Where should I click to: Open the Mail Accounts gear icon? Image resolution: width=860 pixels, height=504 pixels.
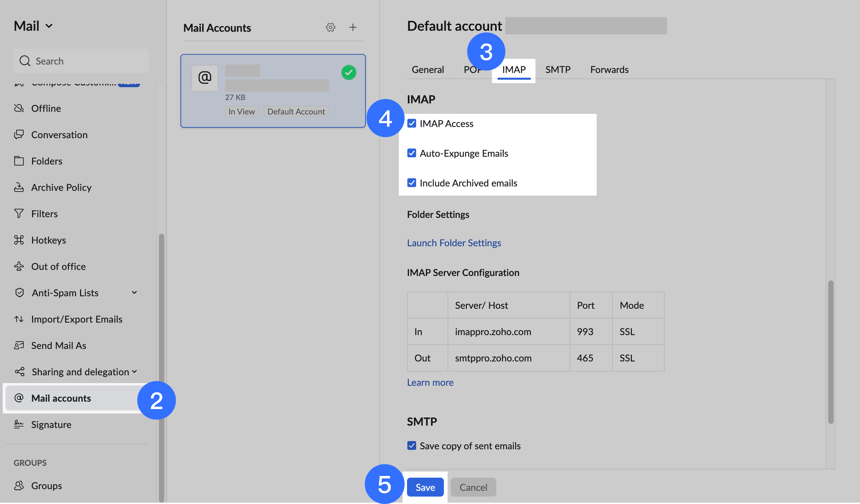pyautogui.click(x=330, y=27)
